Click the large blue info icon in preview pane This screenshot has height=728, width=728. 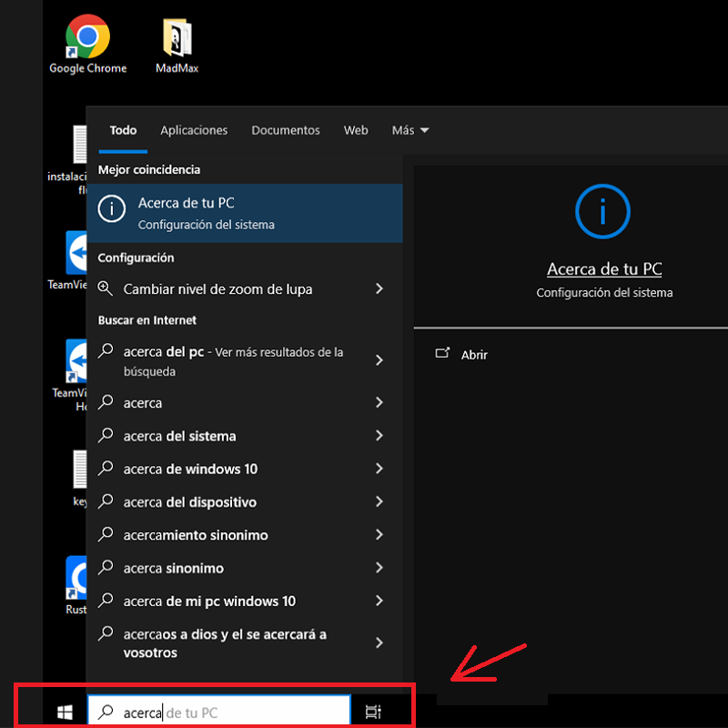(602, 211)
